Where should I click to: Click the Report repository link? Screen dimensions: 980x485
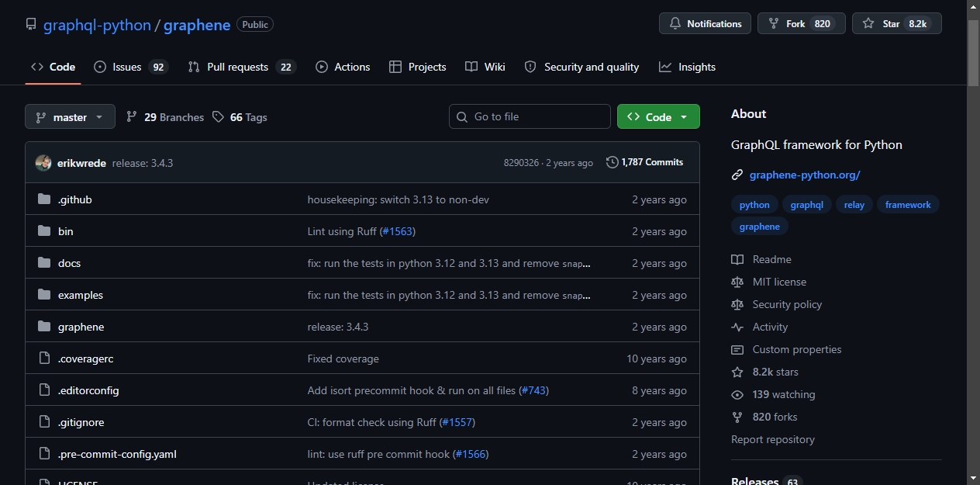pyautogui.click(x=773, y=439)
